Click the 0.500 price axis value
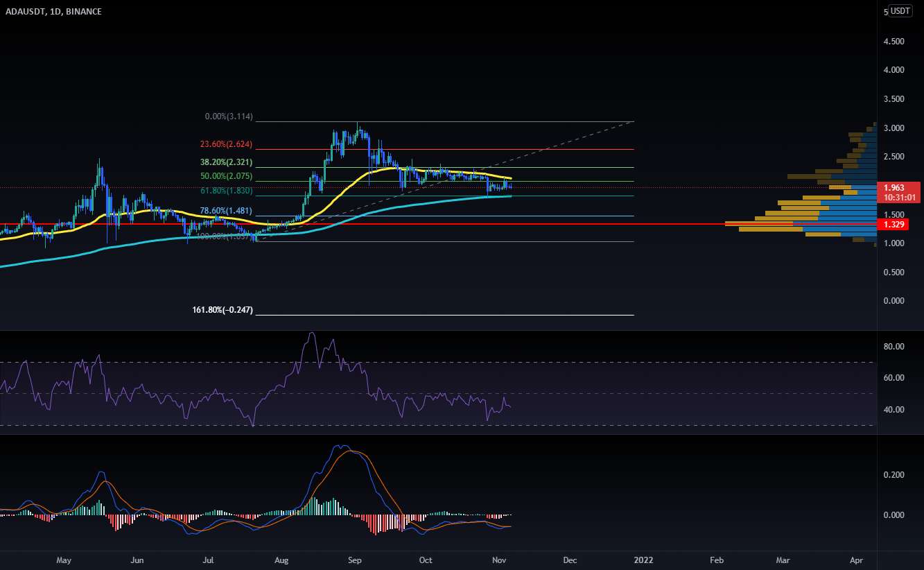 click(894, 272)
